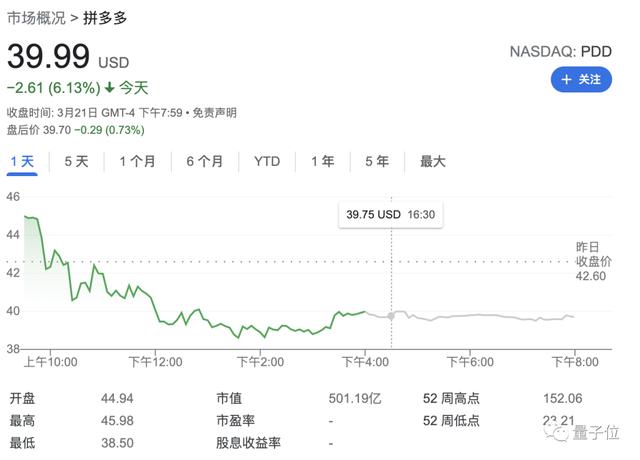Switch to the 1 年 range tab
Image resolution: width=640 pixels, height=460 pixels.
coord(322,161)
